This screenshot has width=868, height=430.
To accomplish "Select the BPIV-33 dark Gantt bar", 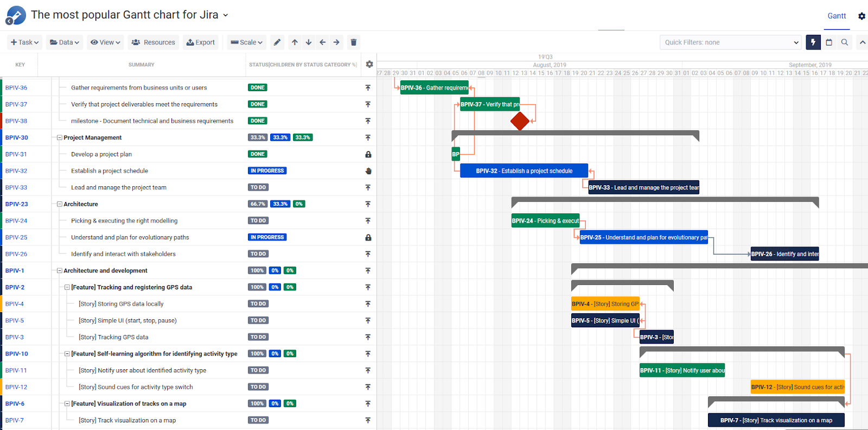I will [x=644, y=187].
